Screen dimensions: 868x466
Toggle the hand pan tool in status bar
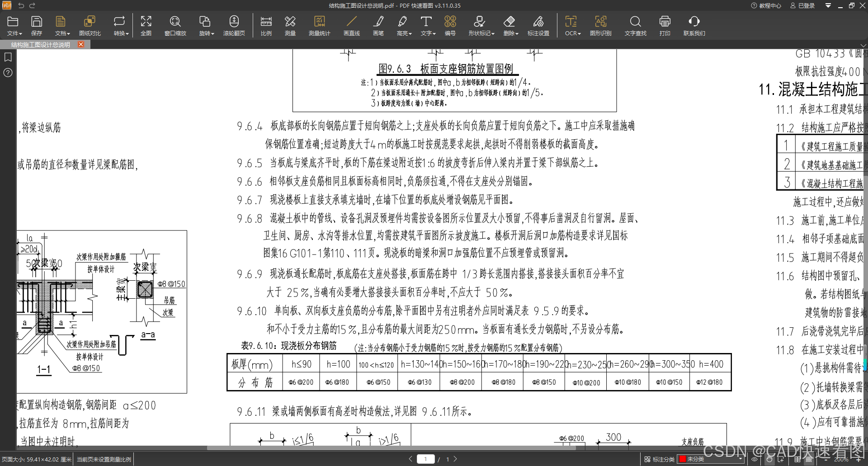(x=769, y=459)
